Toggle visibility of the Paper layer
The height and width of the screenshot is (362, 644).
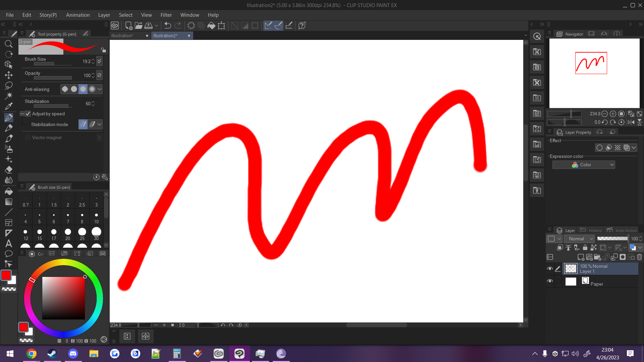pos(550,281)
